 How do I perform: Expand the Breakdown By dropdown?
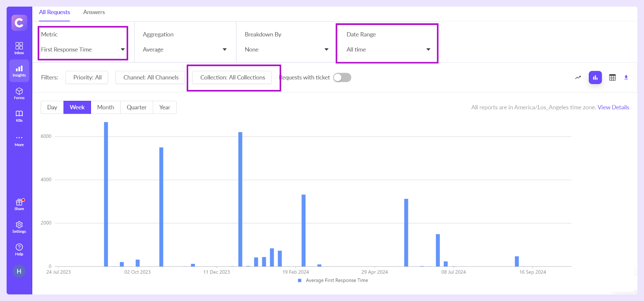[287, 49]
